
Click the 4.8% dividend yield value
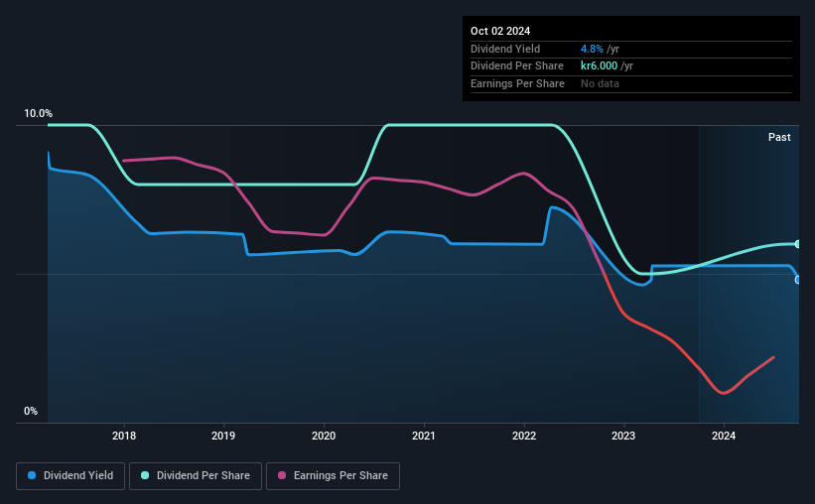(592, 49)
